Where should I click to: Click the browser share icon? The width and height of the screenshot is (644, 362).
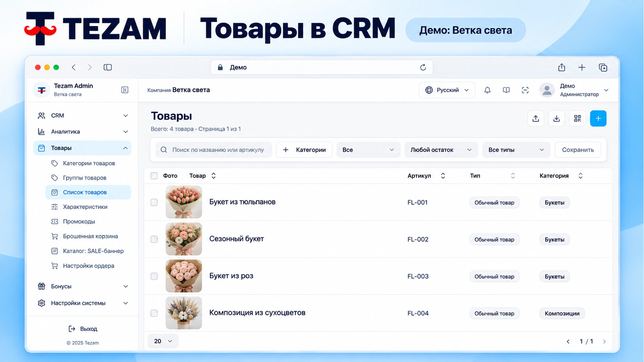561,67
